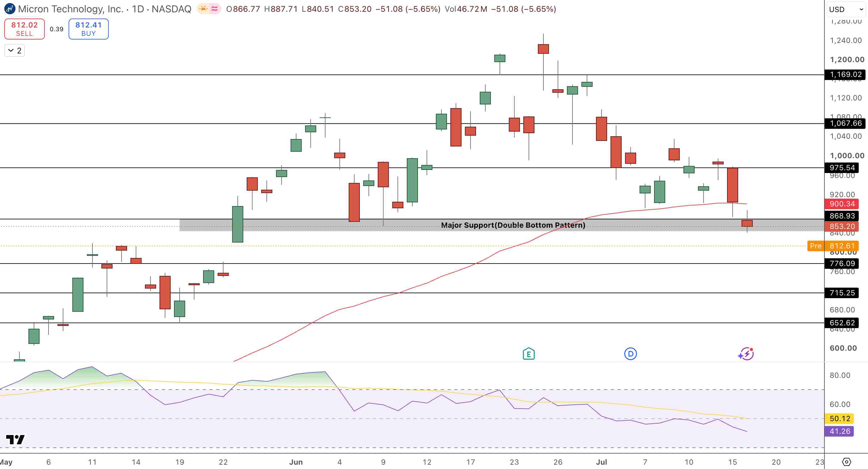The height and width of the screenshot is (469, 868).
Task: Click the yellow 50.12 RSI average label
Action: pos(839,419)
